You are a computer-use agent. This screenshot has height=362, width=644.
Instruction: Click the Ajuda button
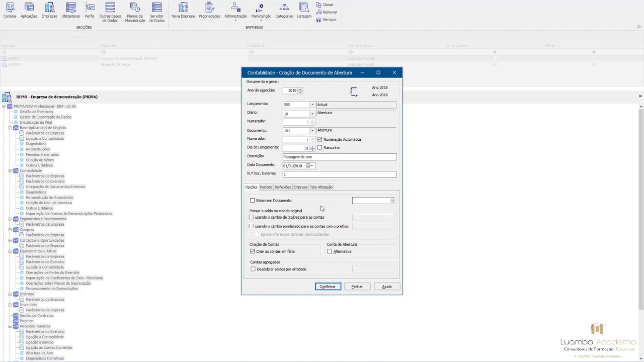[x=387, y=287]
